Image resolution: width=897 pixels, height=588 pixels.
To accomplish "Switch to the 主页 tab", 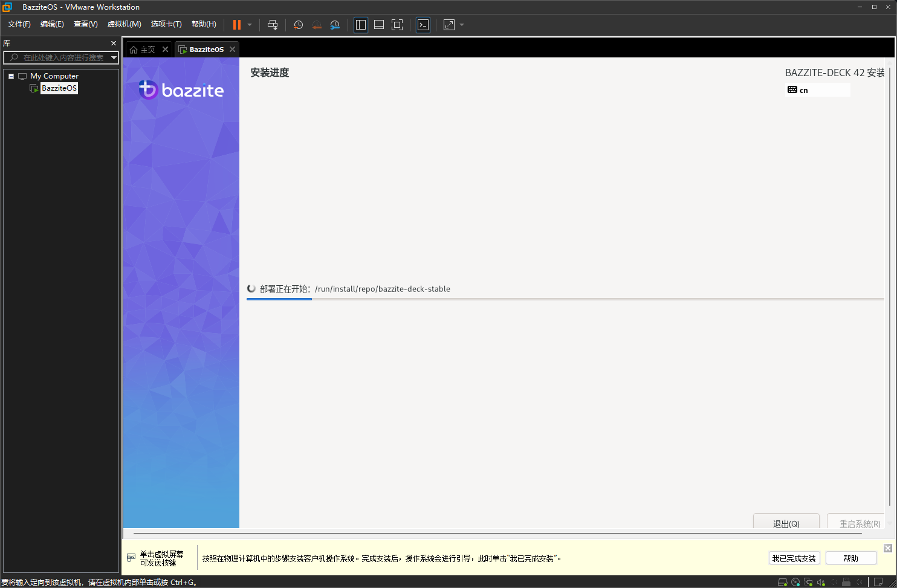I will point(143,50).
